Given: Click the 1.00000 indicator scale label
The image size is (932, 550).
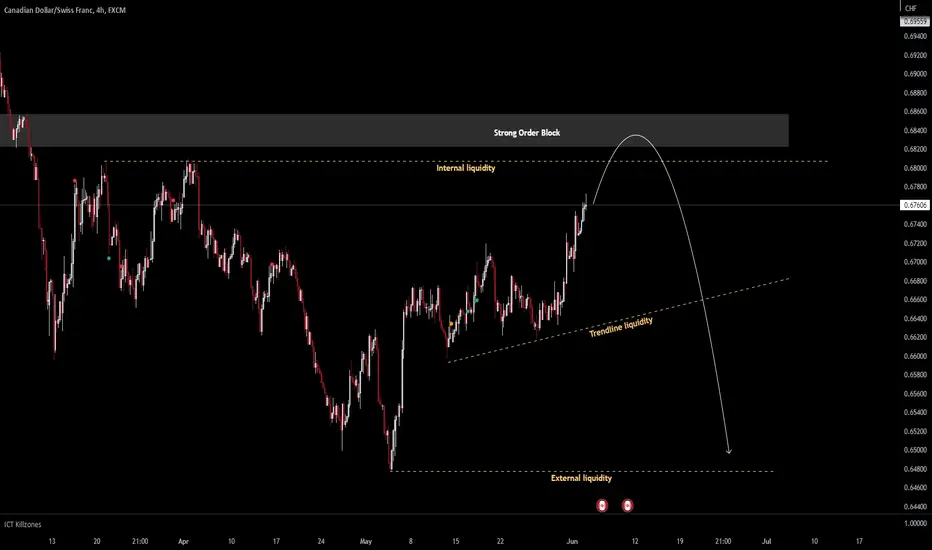Looking at the screenshot, I should 915,523.
